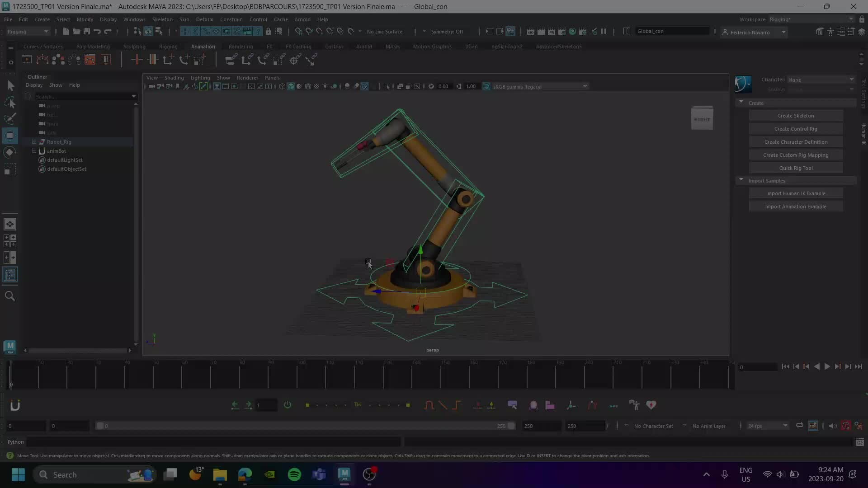The width and height of the screenshot is (868, 488).
Task: Click the Create Control Rig button
Action: point(796,128)
